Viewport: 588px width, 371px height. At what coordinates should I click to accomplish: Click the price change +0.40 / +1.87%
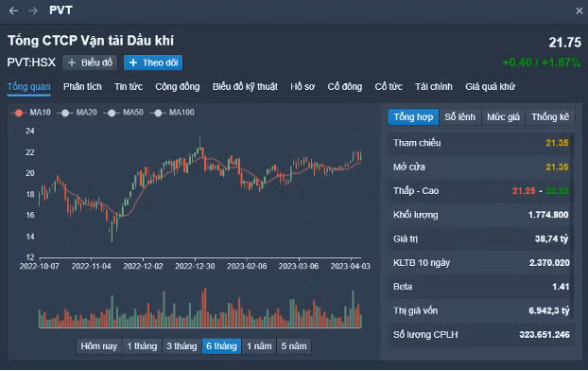542,62
